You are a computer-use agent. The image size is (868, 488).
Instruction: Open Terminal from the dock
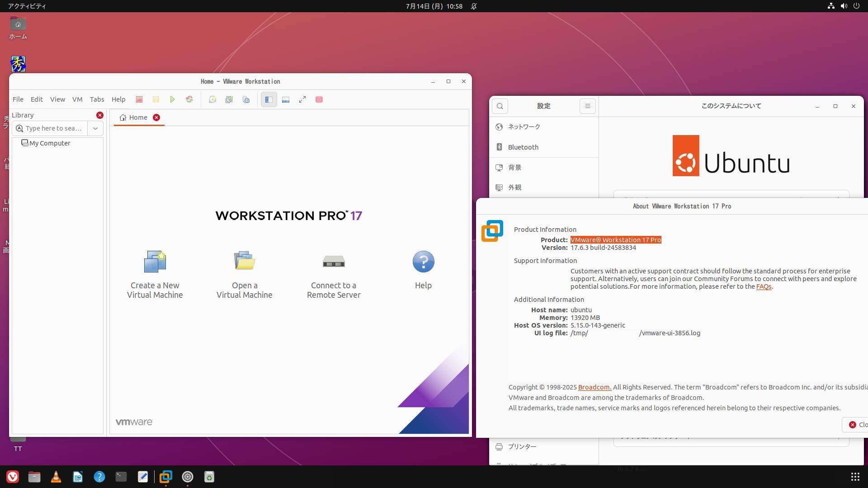(x=121, y=477)
